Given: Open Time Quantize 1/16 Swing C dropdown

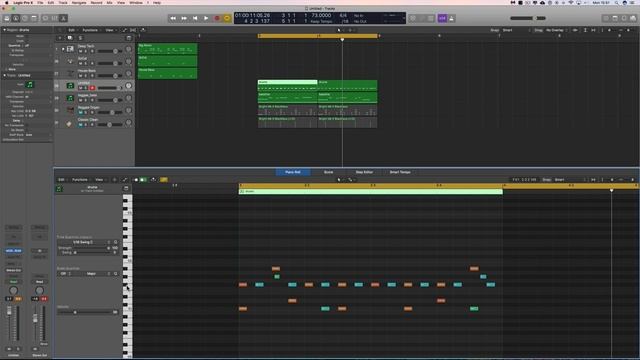Looking at the screenshot, I should pos(85,242).
